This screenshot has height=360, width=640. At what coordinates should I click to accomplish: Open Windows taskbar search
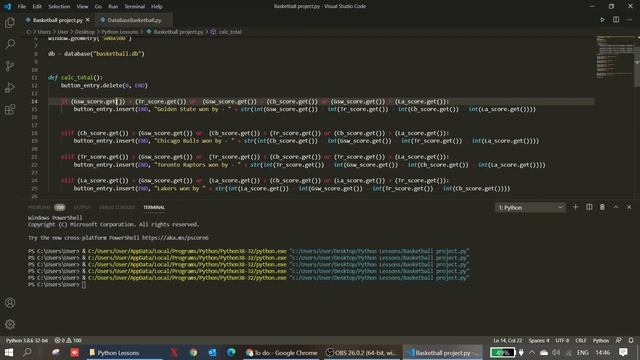tap(27, 352)
